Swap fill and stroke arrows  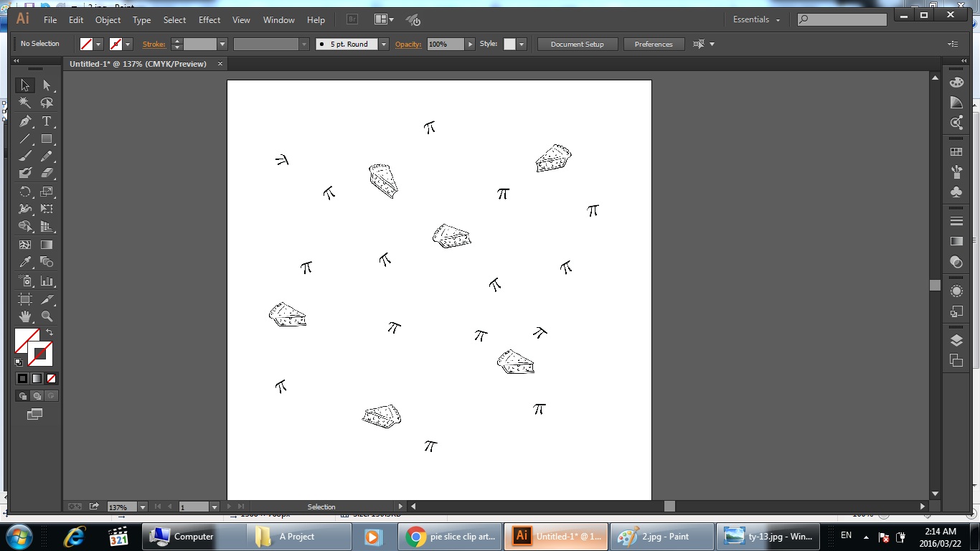tap(50, 332)
